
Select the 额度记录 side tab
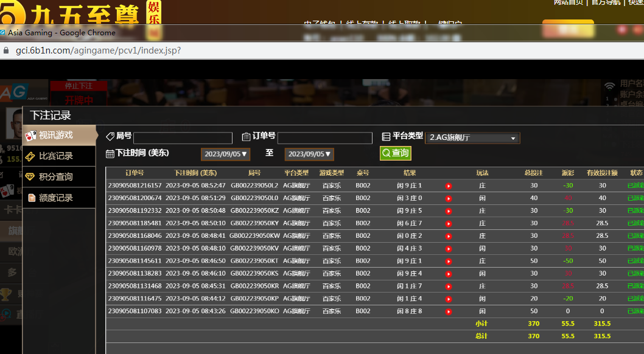click(56, 198)
